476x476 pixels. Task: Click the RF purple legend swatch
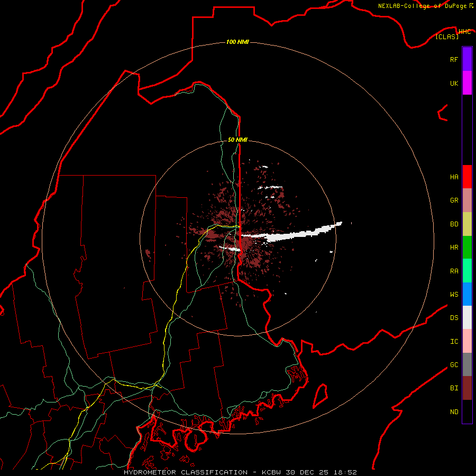[467, 59]
